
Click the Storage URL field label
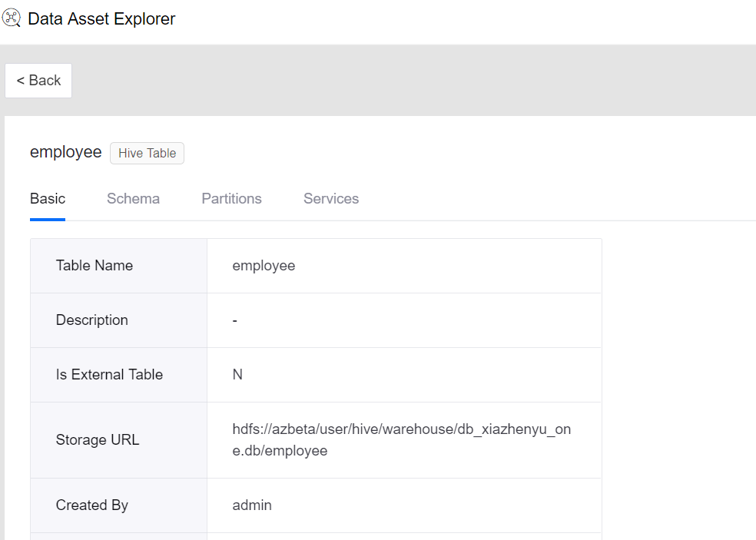point(98,440)
